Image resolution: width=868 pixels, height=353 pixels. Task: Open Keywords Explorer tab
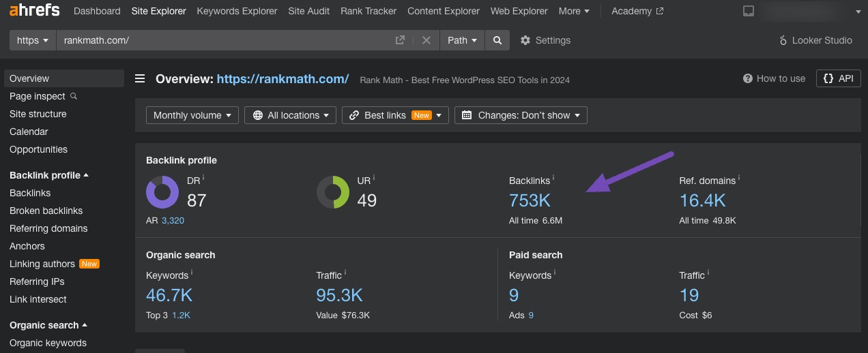click(x=237, y=11)
